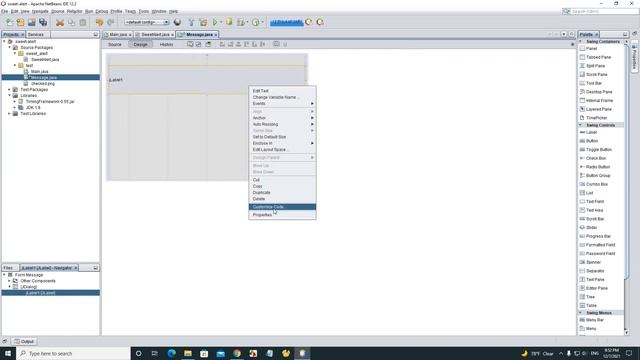Open the Anchor submenu
Screen dimensions: 640x360
coord(282,118)
